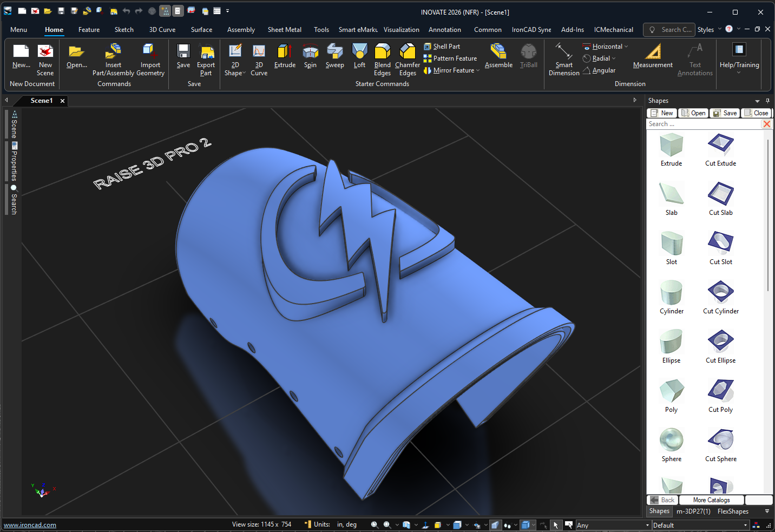Clear the Shapes catalog search
The width and height of the screenshot is (775, 532).
tap(766, 124)
